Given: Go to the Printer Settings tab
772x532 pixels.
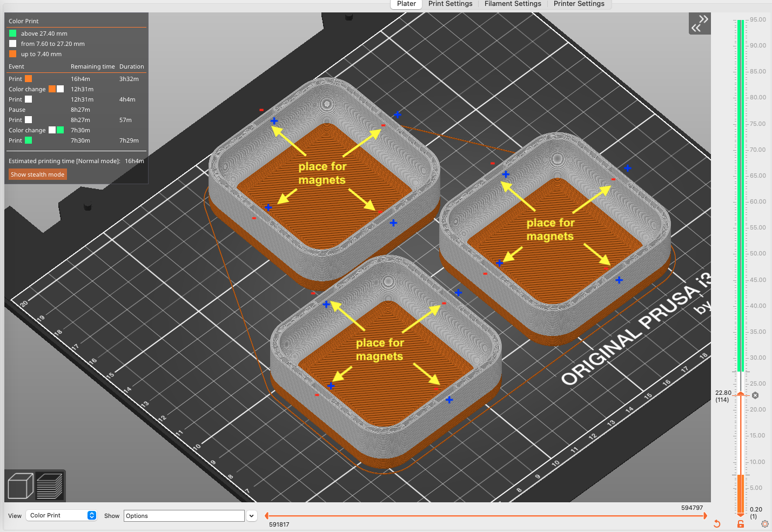Looking at the screenshot, I should pyautogui.click(x=579, y=4).
